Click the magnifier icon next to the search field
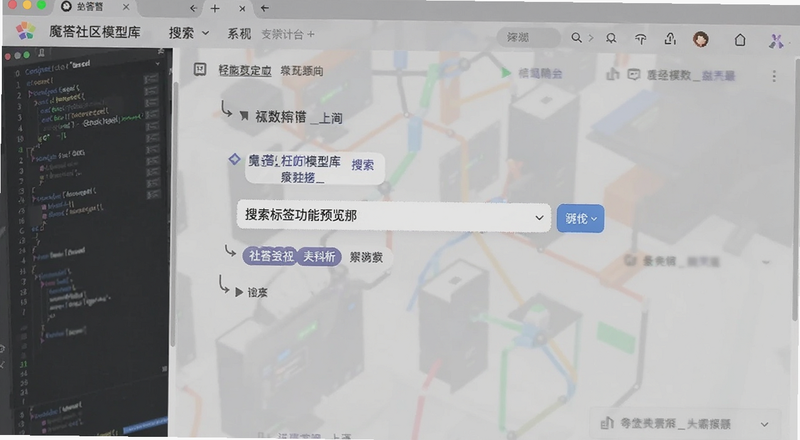Image resolution: width=800 pixels, height=440 pixels. tap(576, 38)
